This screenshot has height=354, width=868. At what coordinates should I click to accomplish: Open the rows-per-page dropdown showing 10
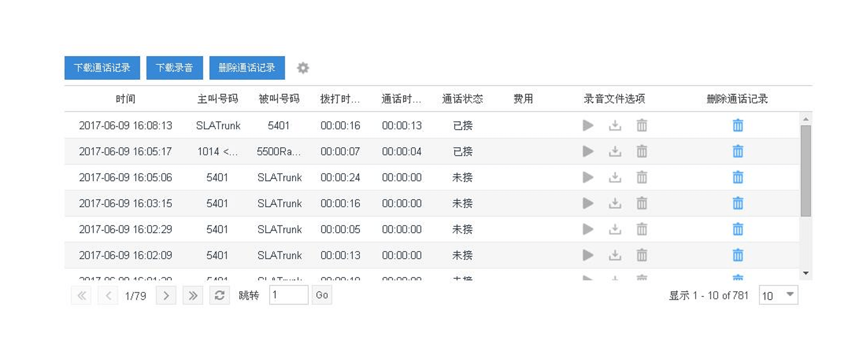[x=778, y=295]
